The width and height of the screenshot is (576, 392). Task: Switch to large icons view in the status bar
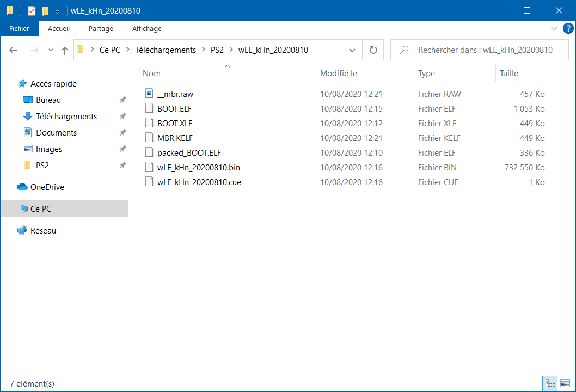[x=565, y=383]
